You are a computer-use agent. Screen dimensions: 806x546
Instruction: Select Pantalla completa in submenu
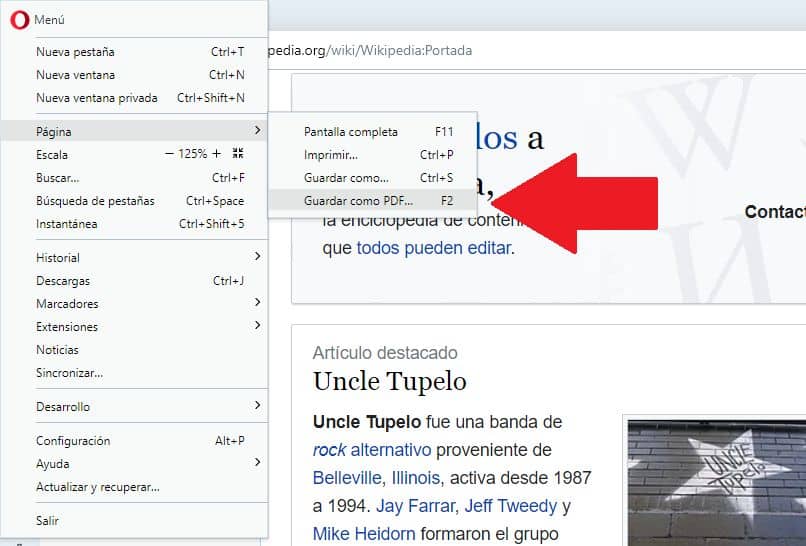373,132
